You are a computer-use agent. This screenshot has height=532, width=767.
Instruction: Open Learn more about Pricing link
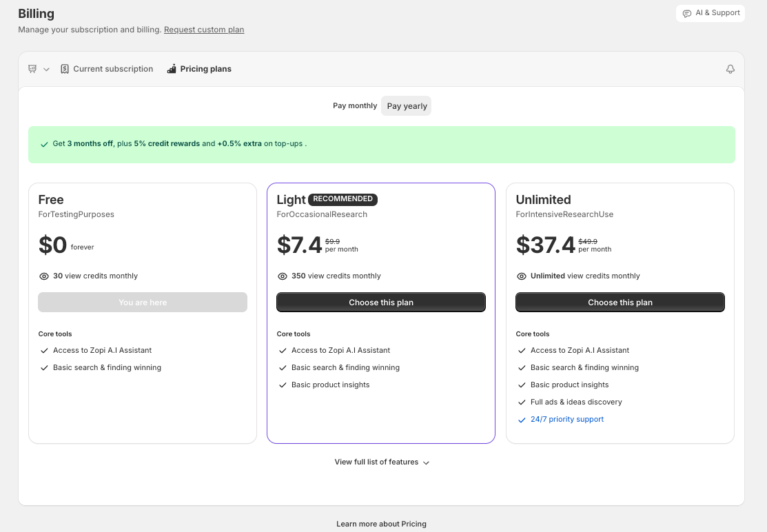click(381, 524)
